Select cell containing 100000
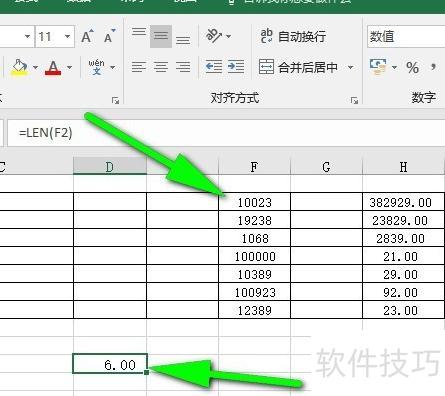Viewport: 445px width, 396px height. point(254,256)
